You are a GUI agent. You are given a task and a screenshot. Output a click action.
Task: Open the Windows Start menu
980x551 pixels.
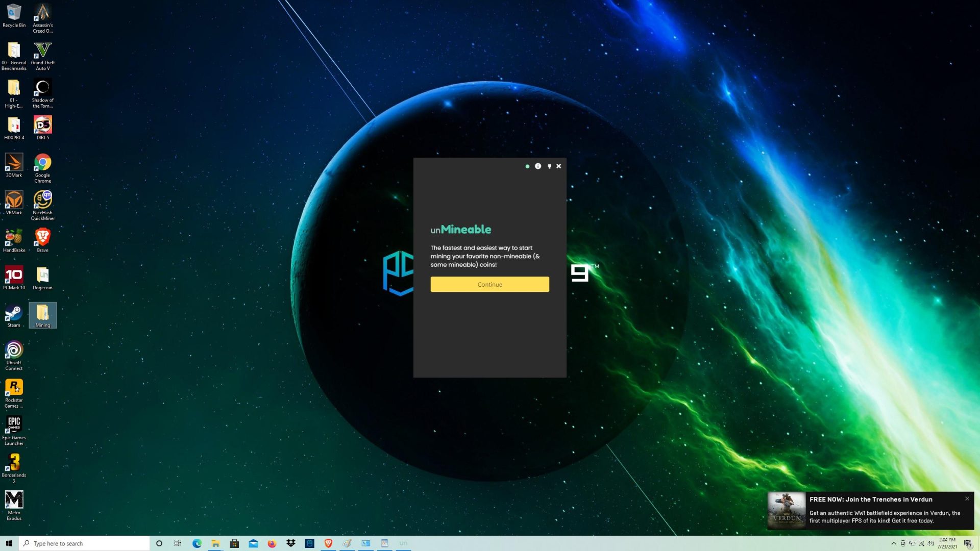pyautogui.click(x=9, y=543)
